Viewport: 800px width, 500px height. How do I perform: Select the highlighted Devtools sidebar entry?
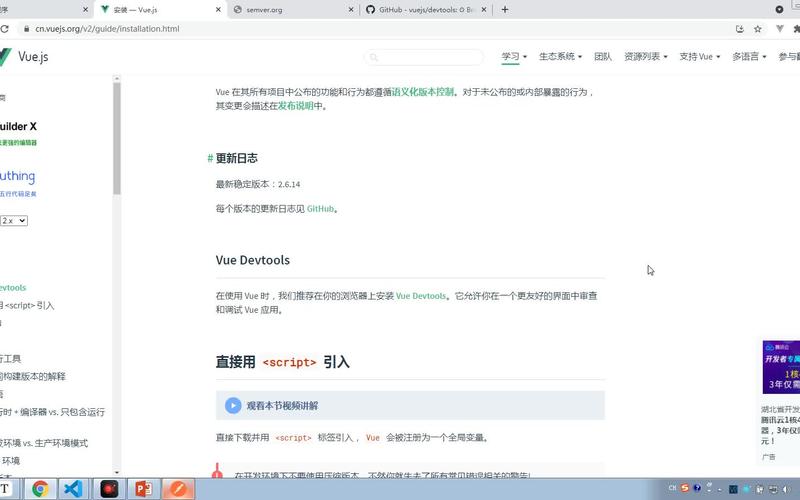click(x=13, y=288)
